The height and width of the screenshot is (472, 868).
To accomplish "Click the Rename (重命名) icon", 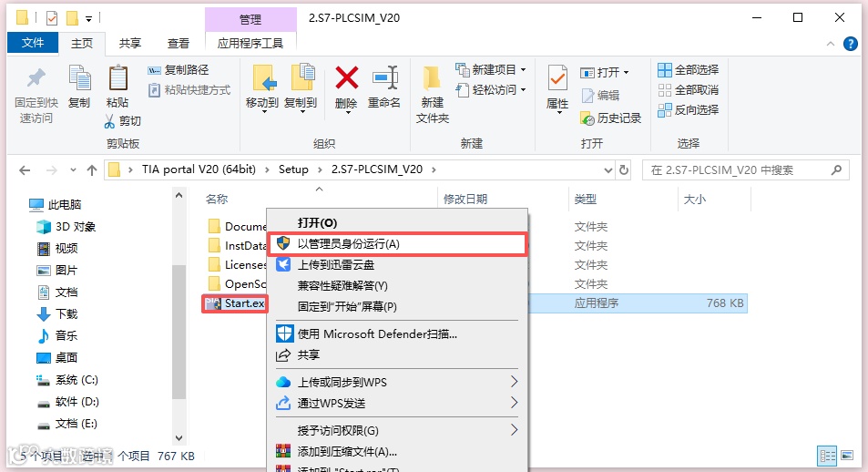I will tap(384, 78).
